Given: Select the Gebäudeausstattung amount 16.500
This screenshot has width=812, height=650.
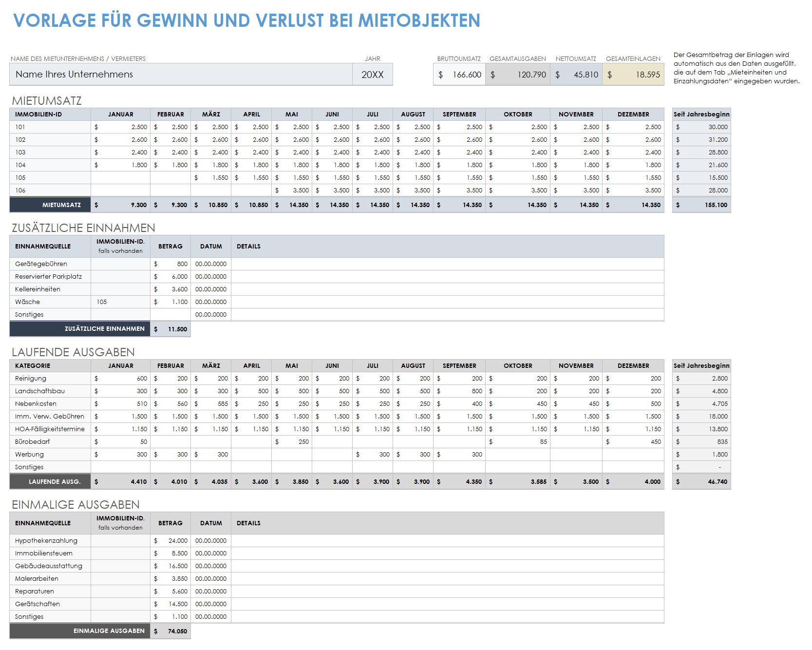Looking at the screenshot, I should (x=170, y=566).
